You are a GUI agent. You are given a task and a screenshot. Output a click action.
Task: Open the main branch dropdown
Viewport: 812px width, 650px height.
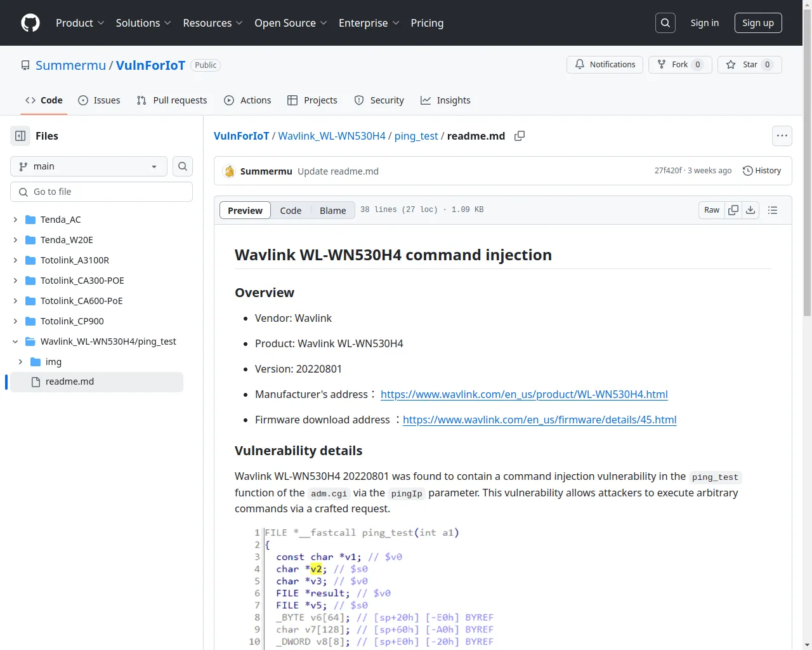pos(89,166)
